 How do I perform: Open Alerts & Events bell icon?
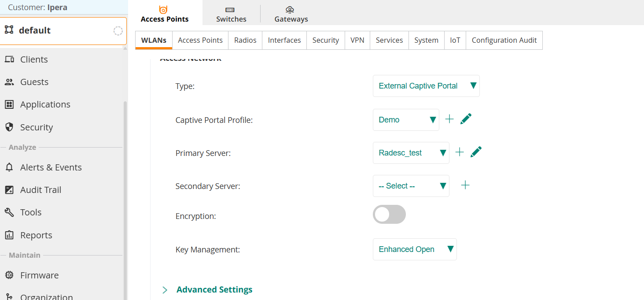(x=9, y=167)
